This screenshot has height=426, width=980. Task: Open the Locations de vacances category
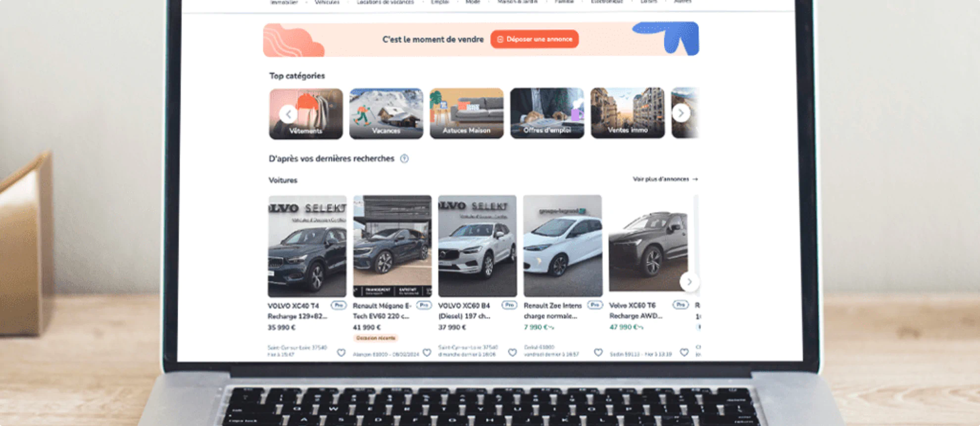pos(385,2)
